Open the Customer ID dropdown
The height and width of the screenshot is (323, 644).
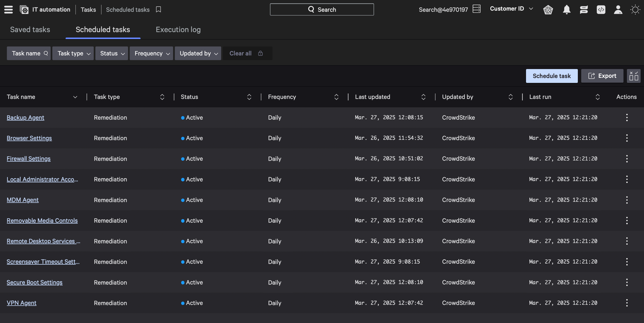click(511, 9)
